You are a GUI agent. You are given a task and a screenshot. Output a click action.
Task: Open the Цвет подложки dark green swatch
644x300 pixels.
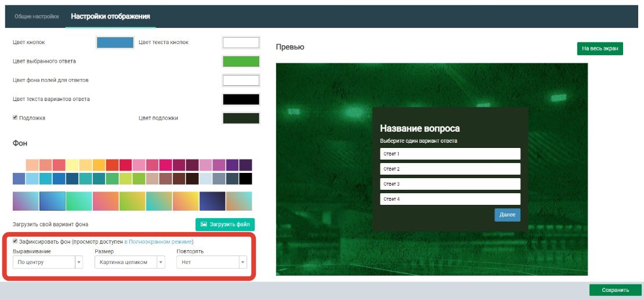(241, 118)
